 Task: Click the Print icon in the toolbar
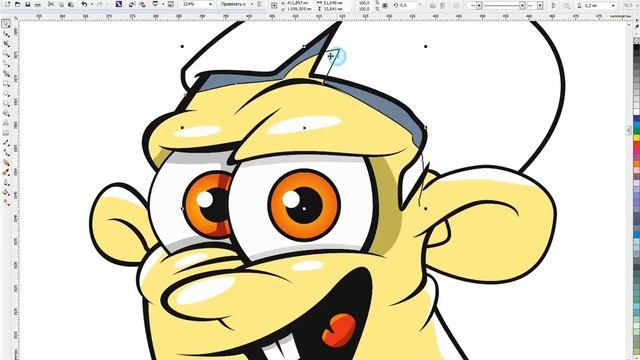tap(37, 4)
